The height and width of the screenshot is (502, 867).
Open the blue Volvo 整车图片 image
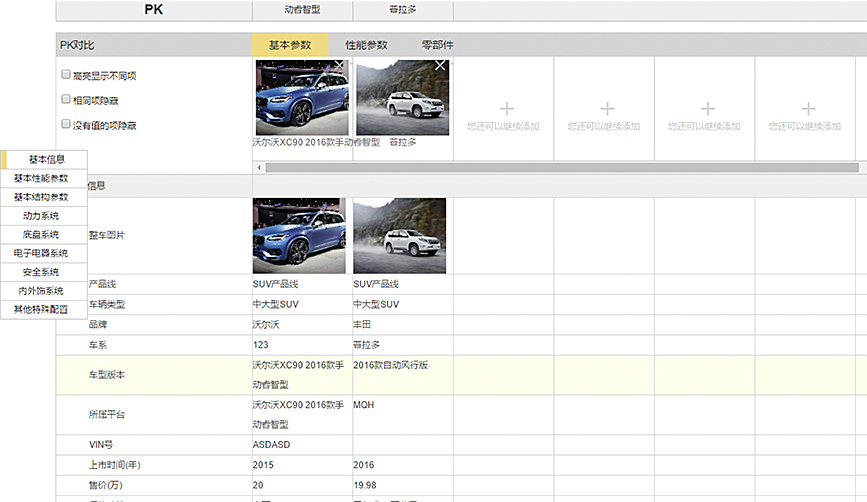[299, 236]
